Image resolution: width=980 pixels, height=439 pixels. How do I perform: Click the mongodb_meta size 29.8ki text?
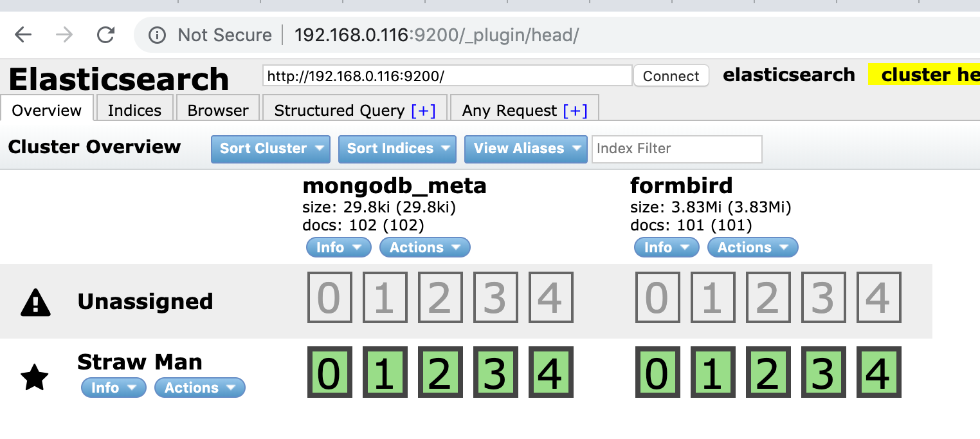pyautogui.click(x=379, y=207)
